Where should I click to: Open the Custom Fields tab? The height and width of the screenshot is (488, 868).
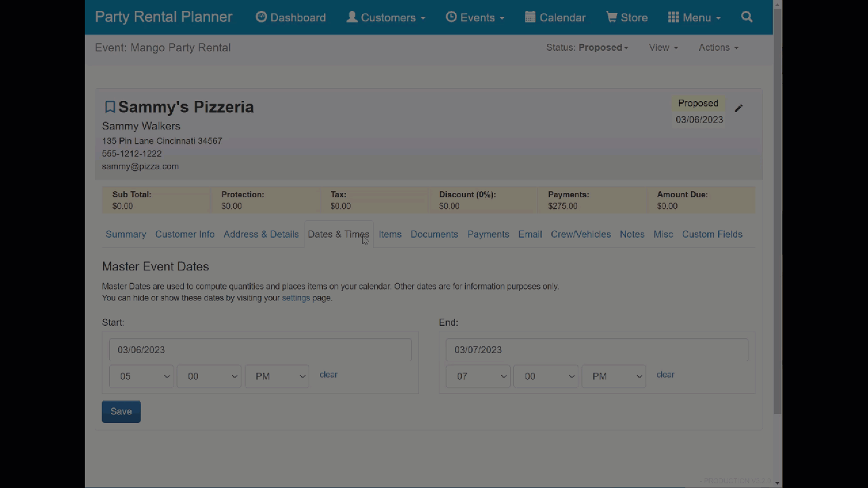(x=712, y=235)
